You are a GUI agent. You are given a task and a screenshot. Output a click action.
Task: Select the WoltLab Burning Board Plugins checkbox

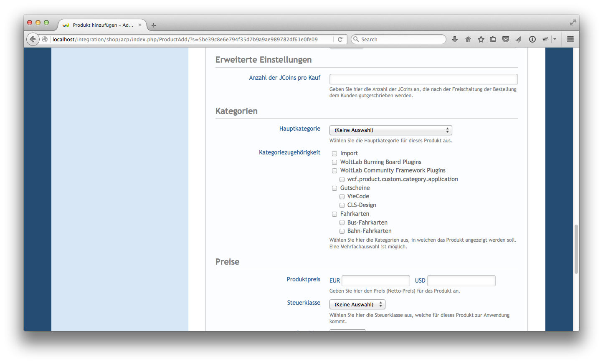pos(334,162)
